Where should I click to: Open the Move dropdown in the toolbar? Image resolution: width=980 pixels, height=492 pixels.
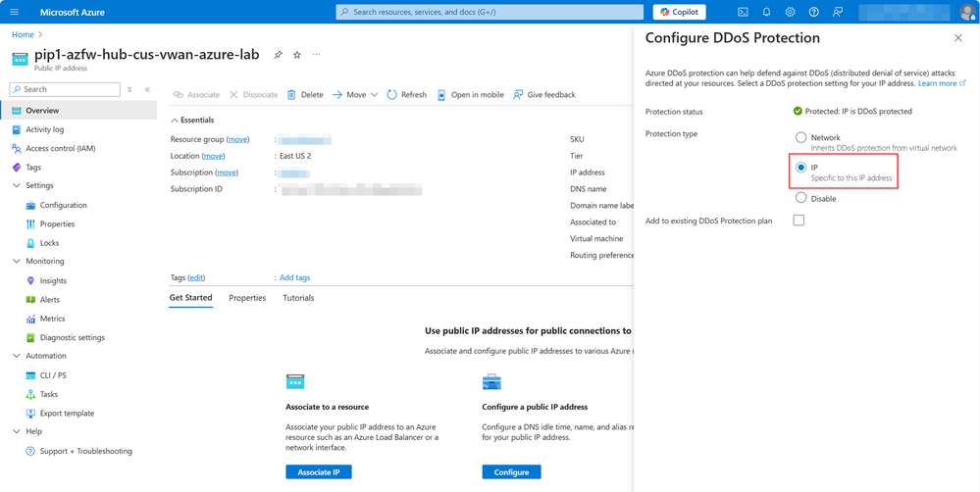(355, 95)
